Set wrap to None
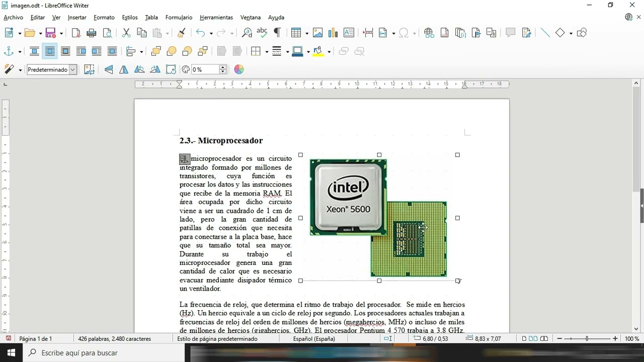The height and width of the screenshot is (362, 644). click(34, 51)
